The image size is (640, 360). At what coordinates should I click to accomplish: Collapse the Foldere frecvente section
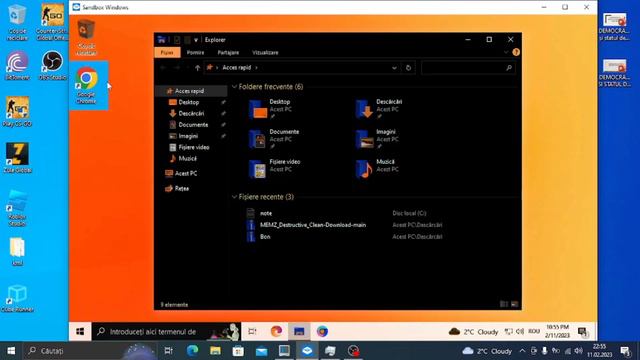pos(234,87)
